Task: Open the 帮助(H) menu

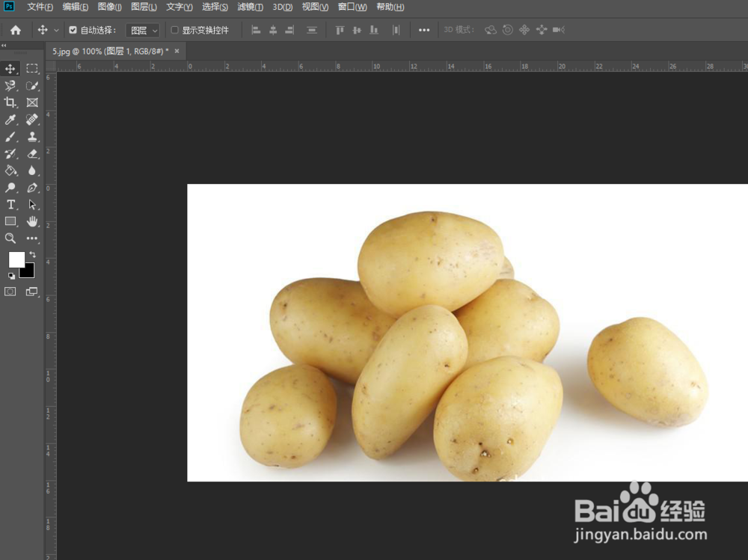Action: [x=390, y=7]
